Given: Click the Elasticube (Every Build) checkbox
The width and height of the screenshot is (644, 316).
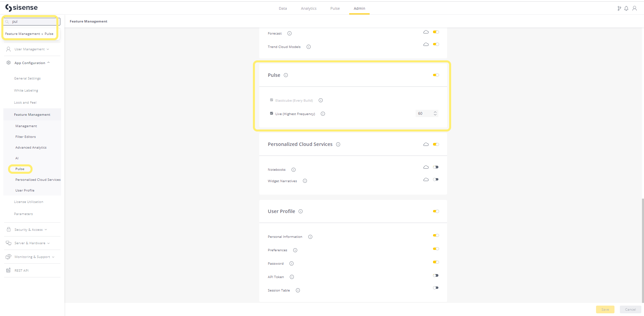Looking at the screenshot, I should 272,100.
